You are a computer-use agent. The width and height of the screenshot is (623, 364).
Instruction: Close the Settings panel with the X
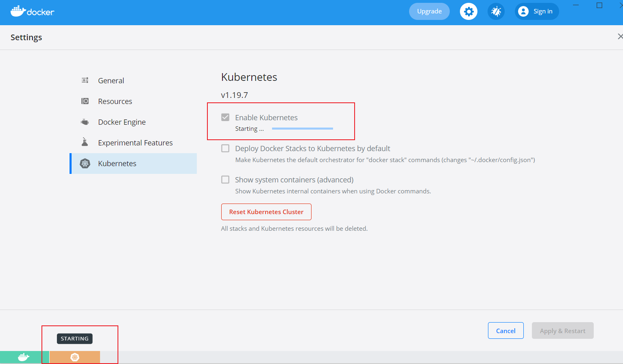tap(620, 37)
